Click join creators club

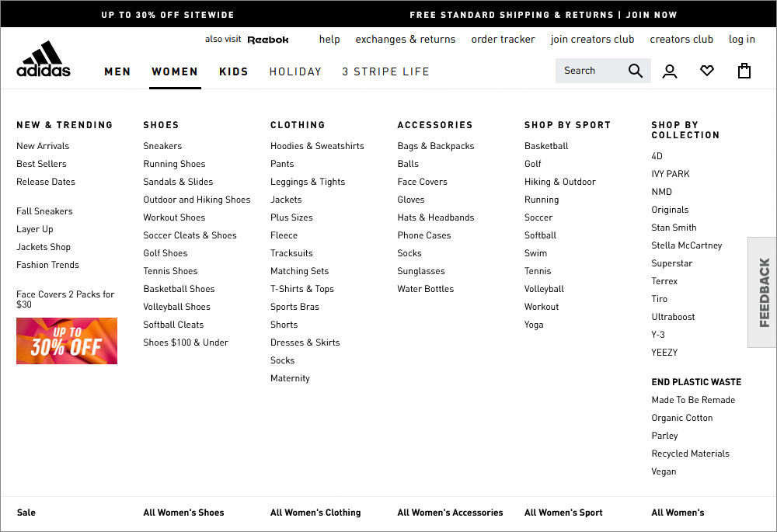pyautogui.click(x=592, y=39)
